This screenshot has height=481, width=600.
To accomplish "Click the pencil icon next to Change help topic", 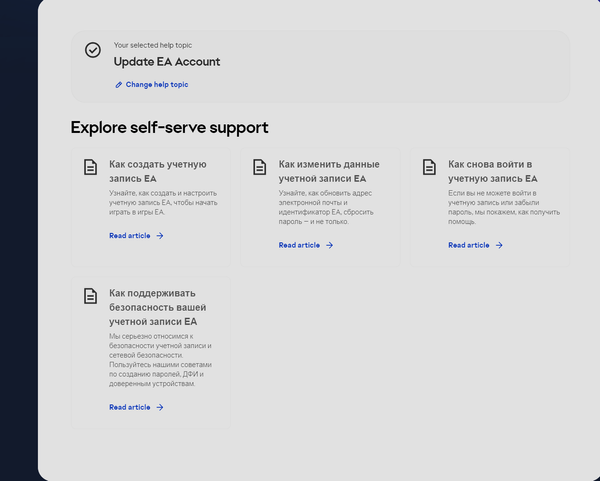I will [118, 85].
